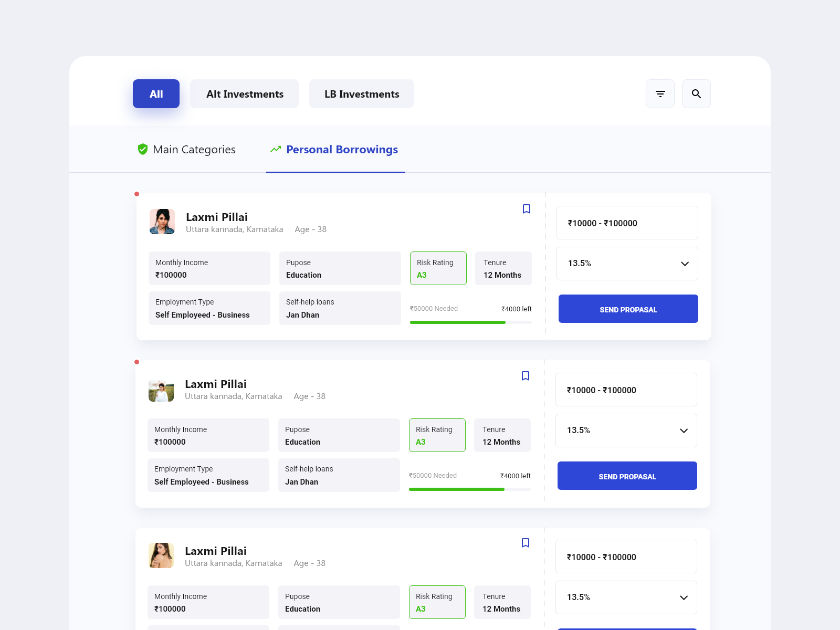Image resolution: width=840 pixels, height=630 pixels.
Task: Open the filter options icon
Action: (x=660, y=94)
